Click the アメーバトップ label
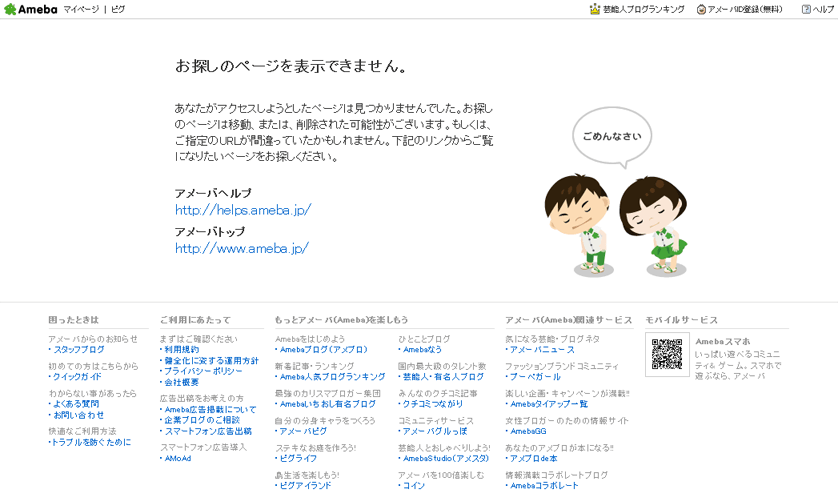Image resolution: width=838 pixels, height=498 pixels. (210, 232)
